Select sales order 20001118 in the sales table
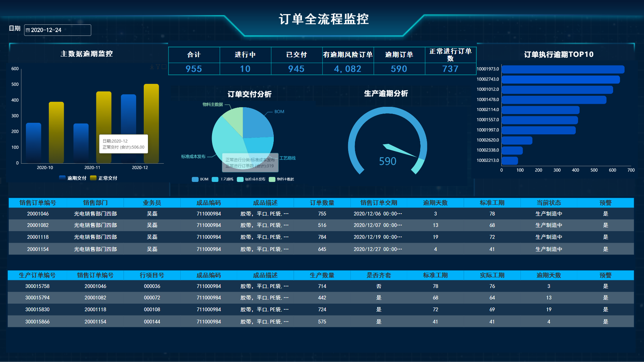The image size is (644, 362). point(38,237)
